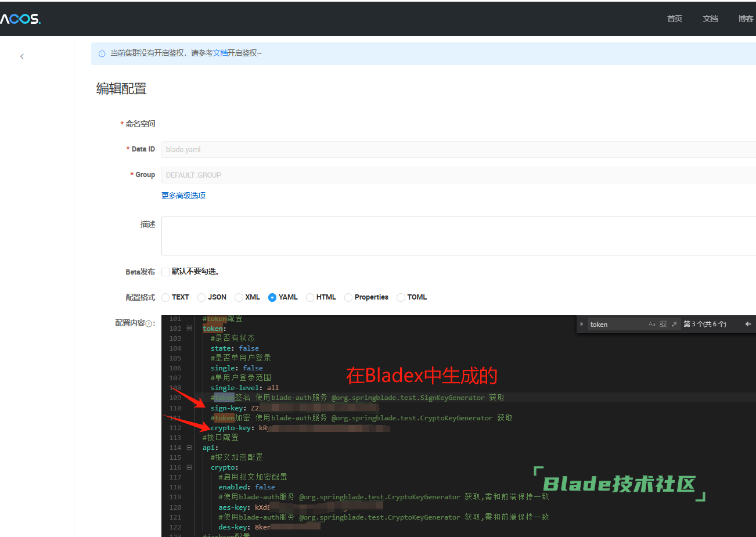The height and width of the screenshot is (537, 756).
Task: Open 文档 in the top navigation
Action: click(710, 19)
